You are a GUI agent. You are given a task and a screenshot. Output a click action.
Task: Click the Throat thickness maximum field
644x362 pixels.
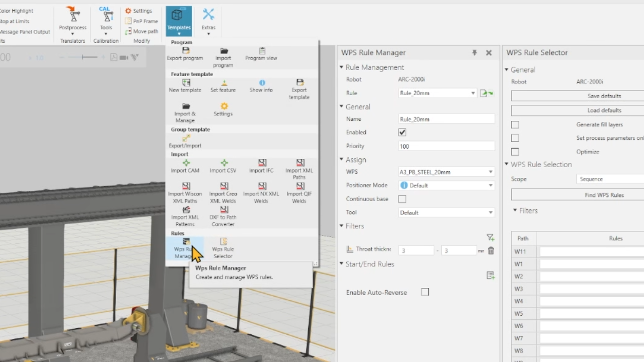tap(459, 250)
